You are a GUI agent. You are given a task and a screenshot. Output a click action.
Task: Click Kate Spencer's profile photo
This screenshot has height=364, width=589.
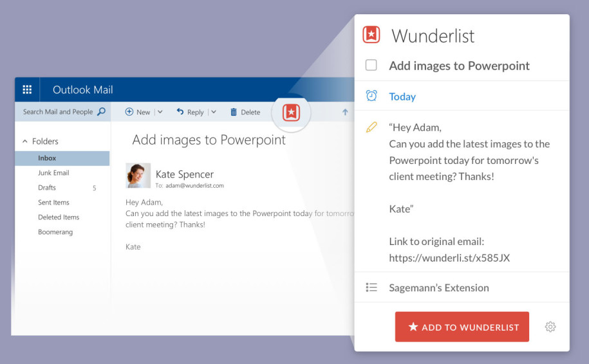(138, 175)
